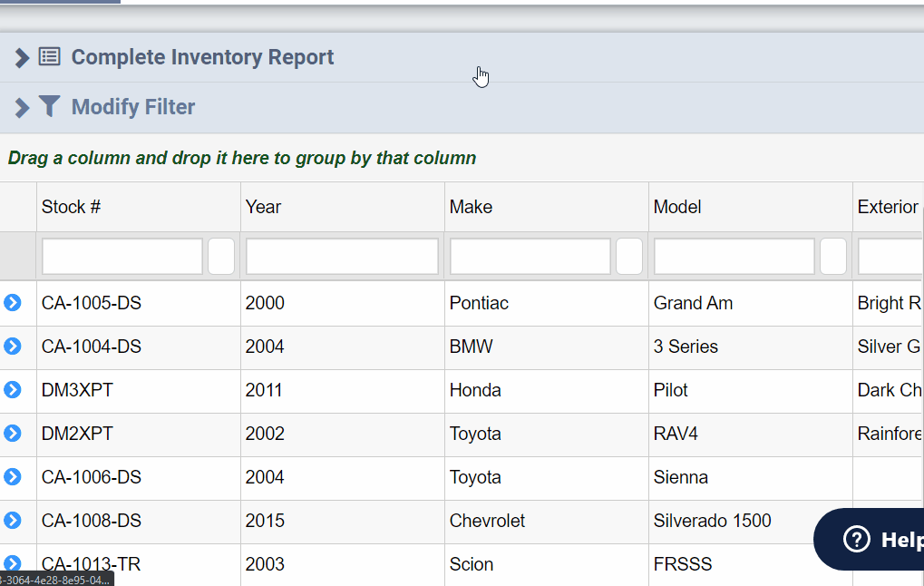This screenshot has height=586, width=924.
Task: Click the filter funnel icon beside Modify Filter
Action: (x=49, y=106)
